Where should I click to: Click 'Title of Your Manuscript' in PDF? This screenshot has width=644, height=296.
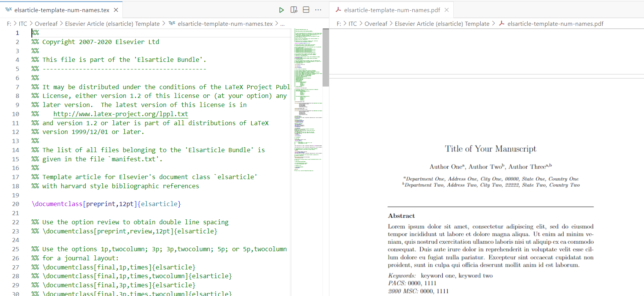pyautogui.click(x=490, y=149)
